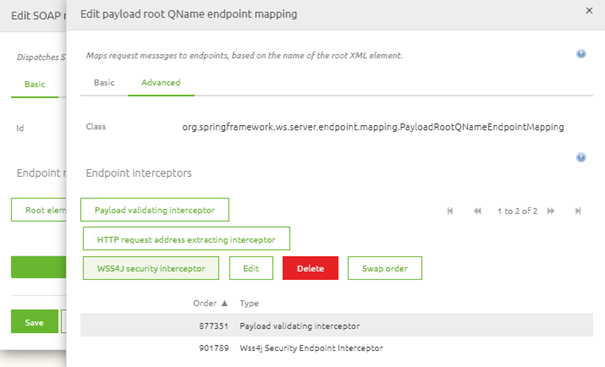
Task: Open help icon above Endpoint interceptors section
Action: tap(581, 157)
